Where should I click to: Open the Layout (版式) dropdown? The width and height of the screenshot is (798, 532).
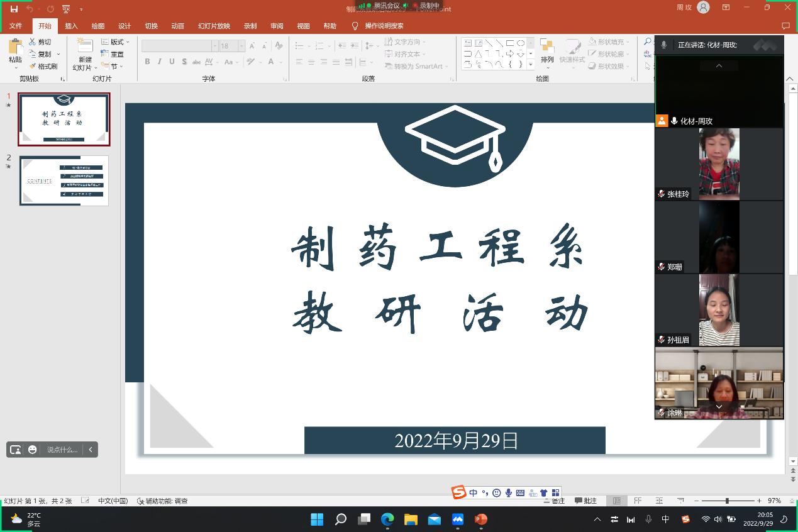pyautogui.click(x=116, y=42)
